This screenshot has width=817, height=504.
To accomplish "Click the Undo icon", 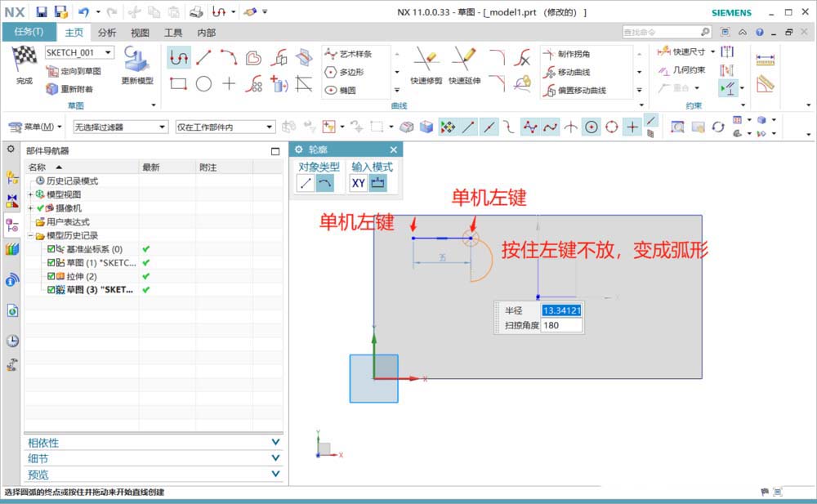I will [x=83, y=11].
